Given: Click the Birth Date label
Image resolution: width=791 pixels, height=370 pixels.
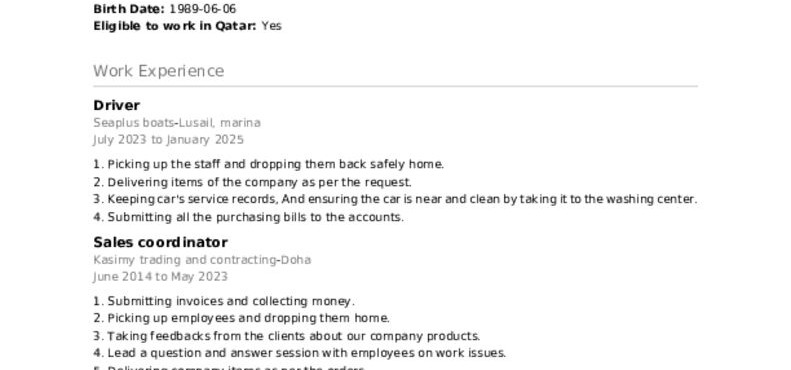Looking at the screenshot, I should pos(129,9).
